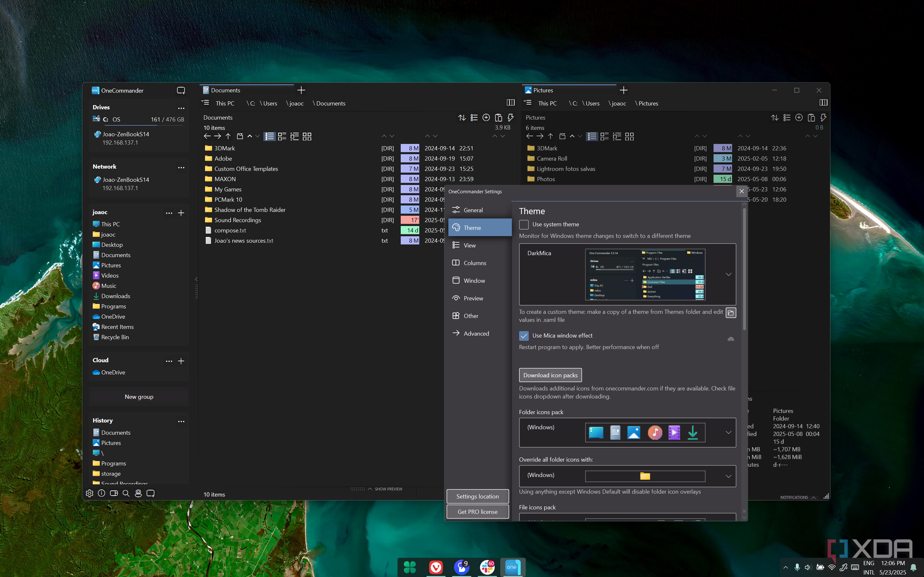This screenshot has width=924, height=577.
Task: Expand Override all folder icons dropdown
Action: (x=728, y=476)
